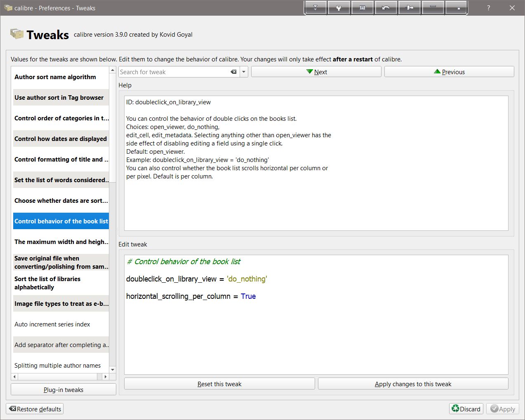Click the window-frame icon in title bar
The height and width of the screenshot is (420, 525).
[x=362, y=8]
